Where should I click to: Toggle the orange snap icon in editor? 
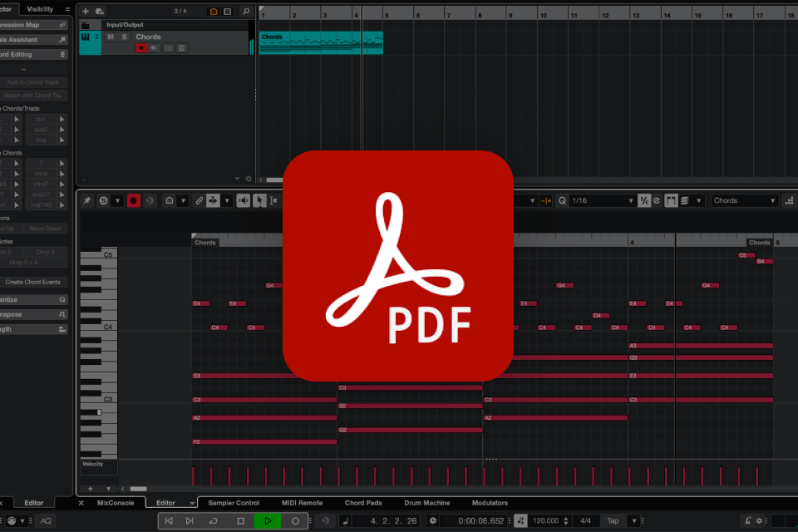click(546, 200)
